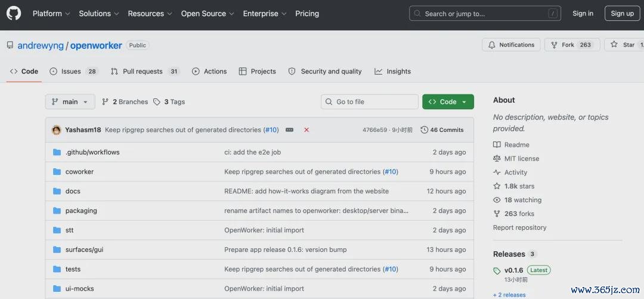Switch to the Projects tab
This screenshot has width=644, height=299.
click(x=258, y=72)
